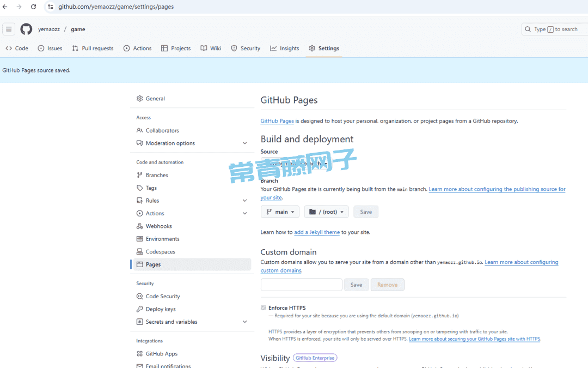588x368 pixels.
Task: Click the GitHub Enterprise badge
Action: (315, 358)
